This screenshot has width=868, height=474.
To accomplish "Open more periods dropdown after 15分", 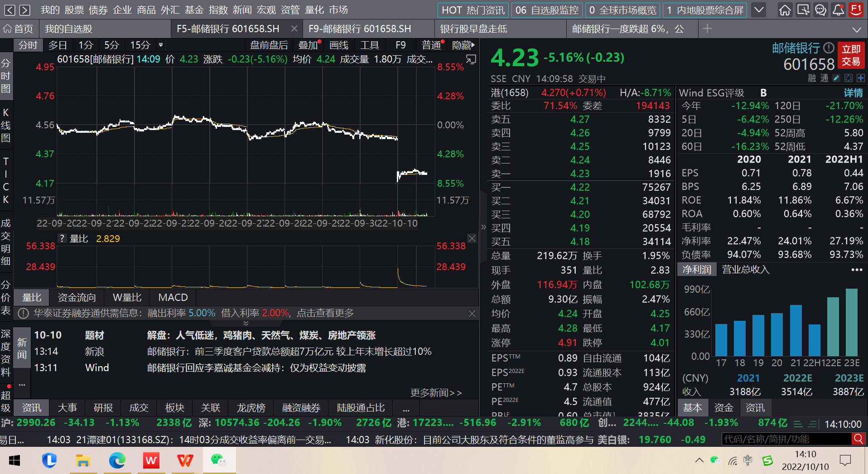I will tap(161, 45).
